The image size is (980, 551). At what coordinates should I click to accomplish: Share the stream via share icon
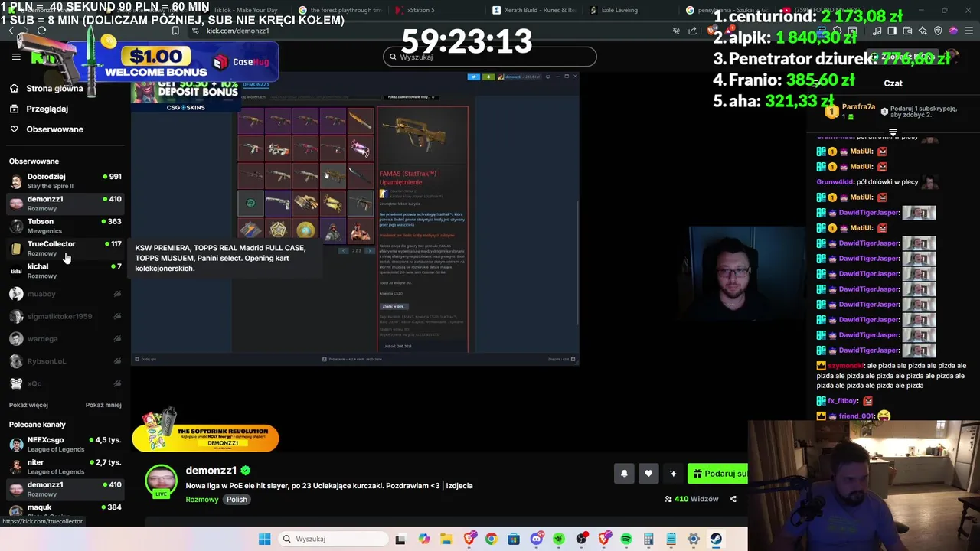click(x=733, y=499)
